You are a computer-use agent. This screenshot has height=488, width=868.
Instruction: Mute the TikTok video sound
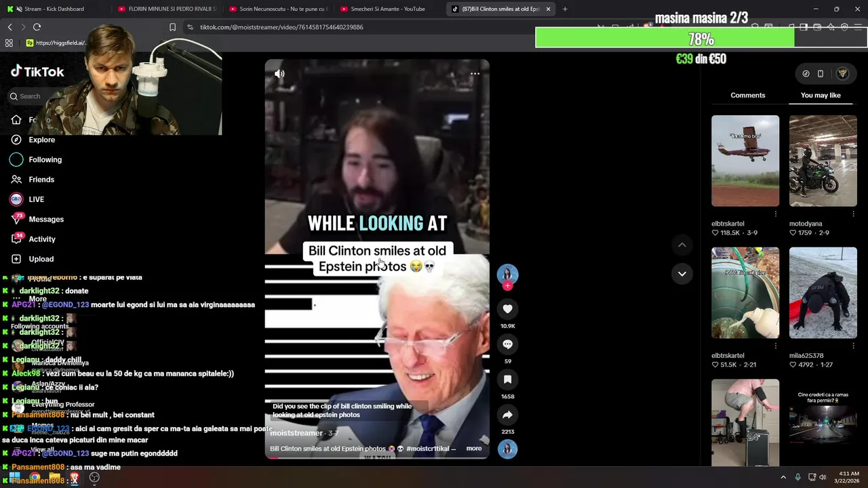point(279,74)
